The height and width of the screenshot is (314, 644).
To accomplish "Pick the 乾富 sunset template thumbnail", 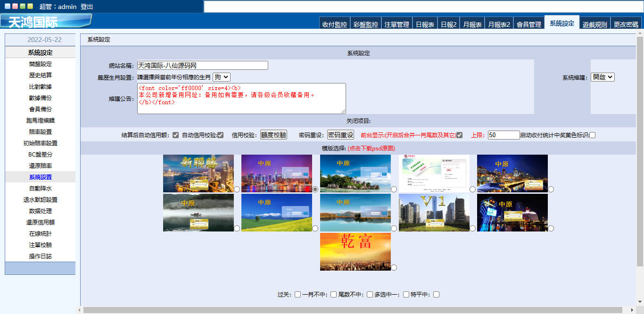I will pos(355,251).
